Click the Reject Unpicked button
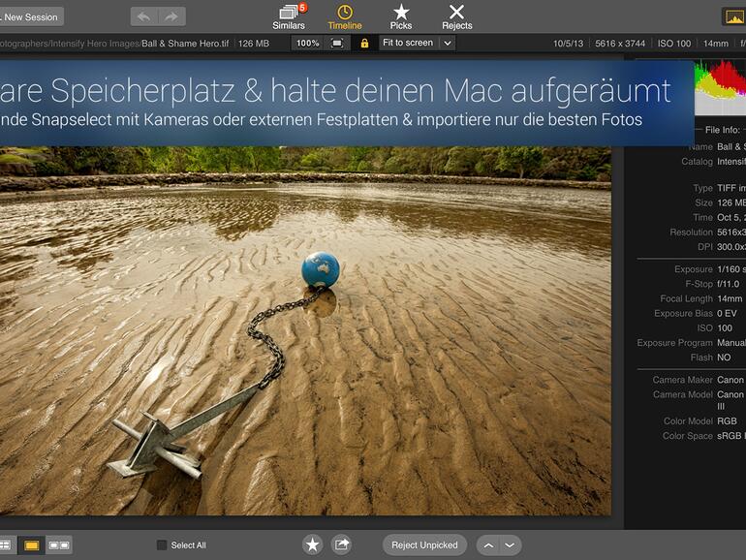 424,544
